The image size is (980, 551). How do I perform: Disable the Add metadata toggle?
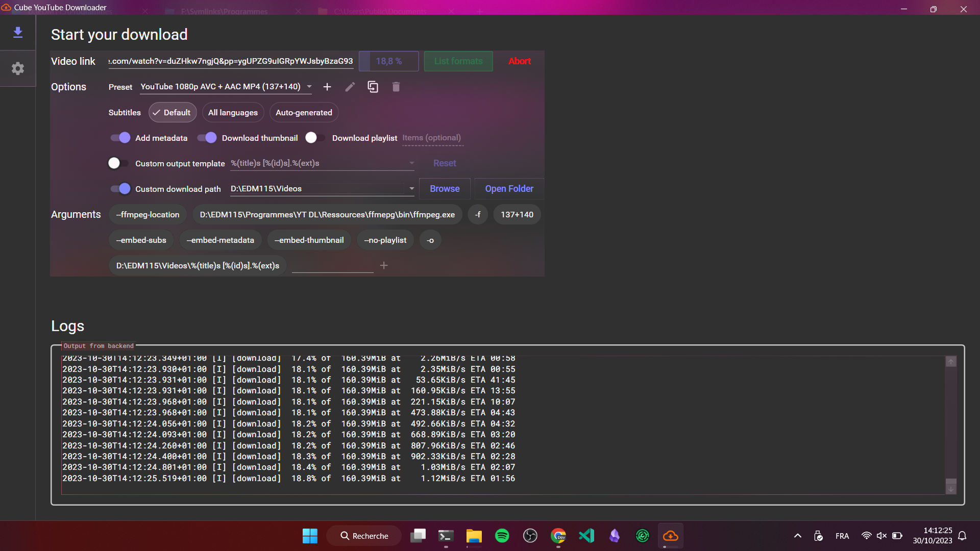point(119,138)
